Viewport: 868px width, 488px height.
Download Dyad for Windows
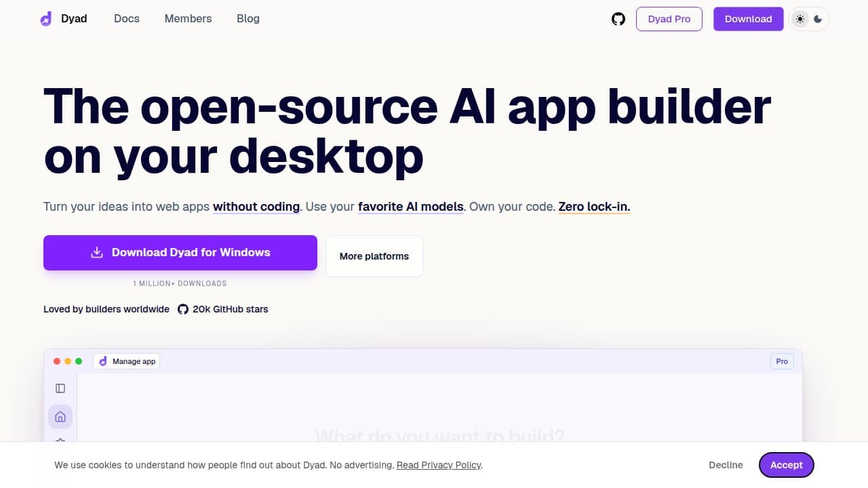180,253
